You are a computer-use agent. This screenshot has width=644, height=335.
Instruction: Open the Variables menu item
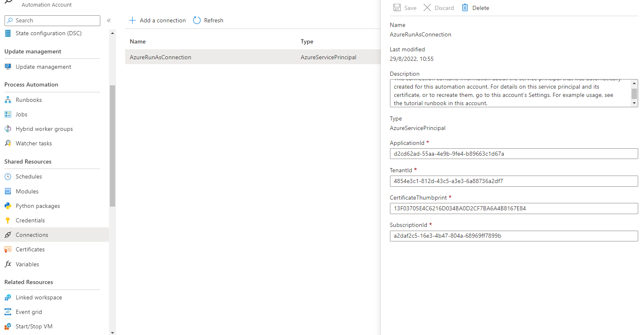(x=27, y=264)
